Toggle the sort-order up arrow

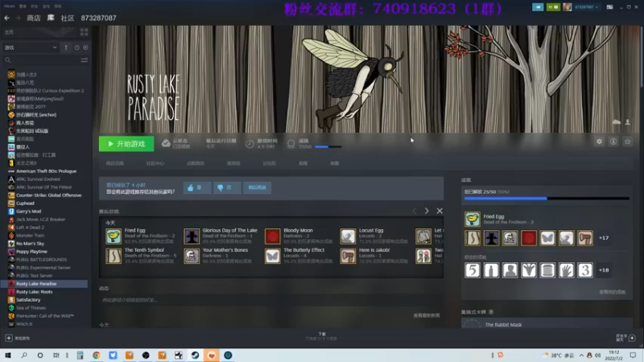pyautogui.click(x=66, y=47)
